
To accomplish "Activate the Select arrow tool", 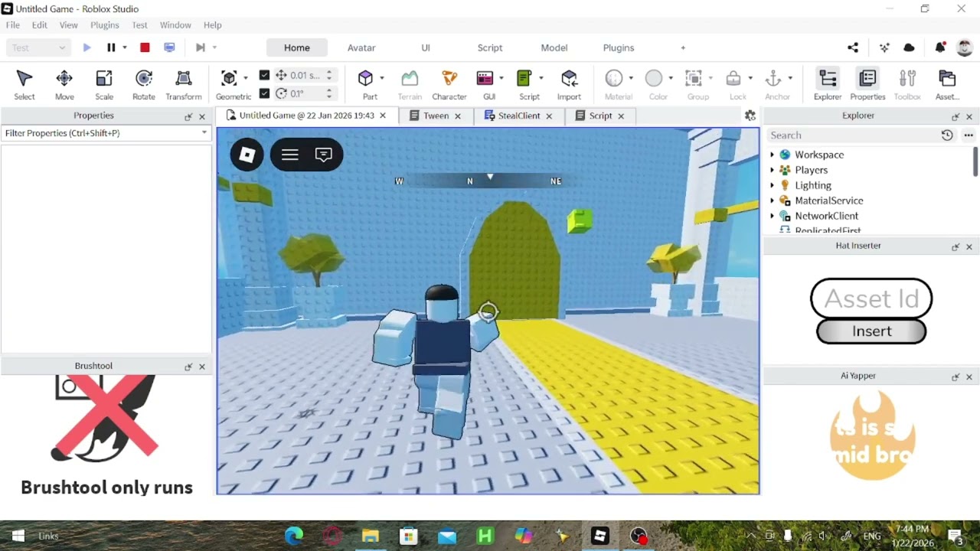I will [x=24, y=84].
